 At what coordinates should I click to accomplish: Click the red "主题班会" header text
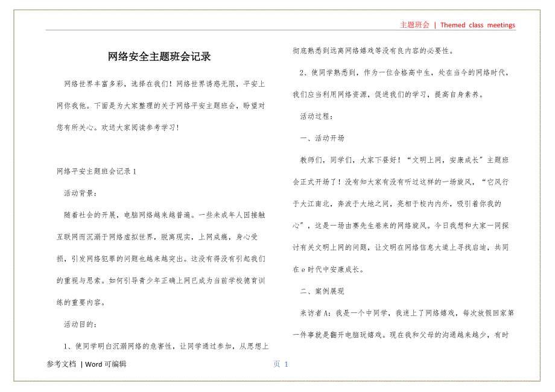(414, 25)
